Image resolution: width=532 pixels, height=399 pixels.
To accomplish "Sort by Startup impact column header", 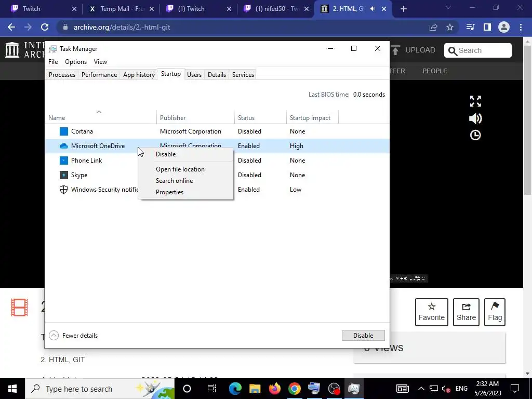I will coord(312,118).
